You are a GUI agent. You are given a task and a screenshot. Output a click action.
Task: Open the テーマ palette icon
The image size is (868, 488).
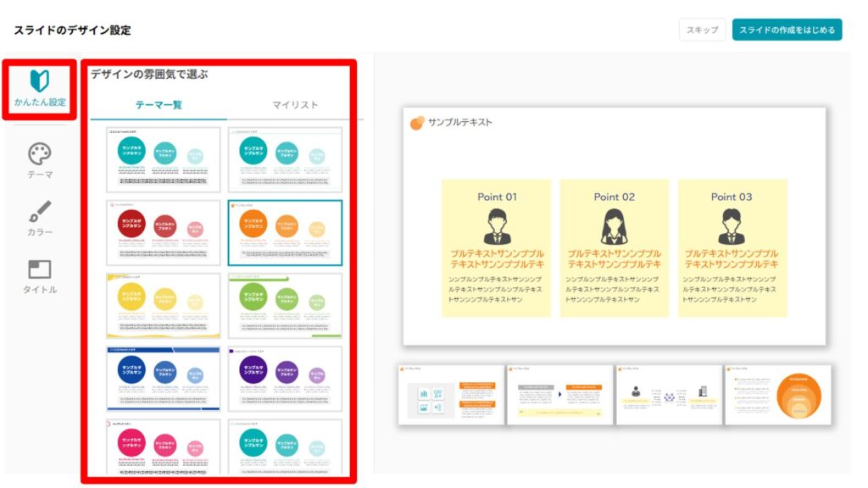(40, 154)
